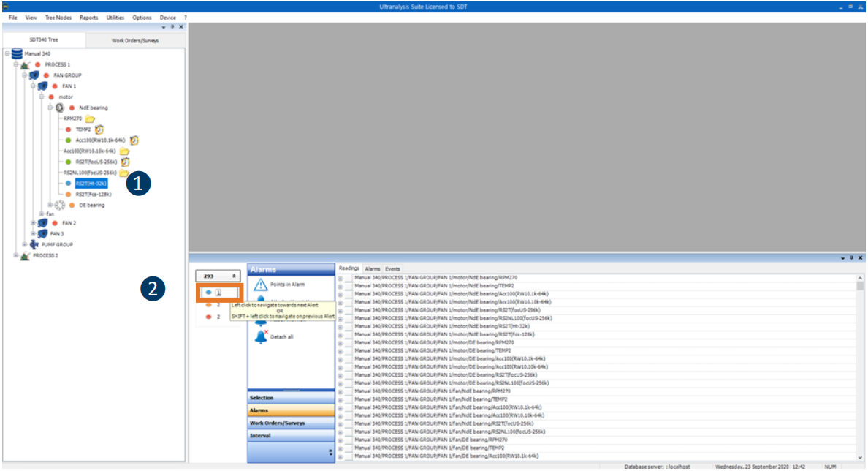
Task: Open the Tree Nodes menu
Action: pyautogui.click(x=58, y=17)
